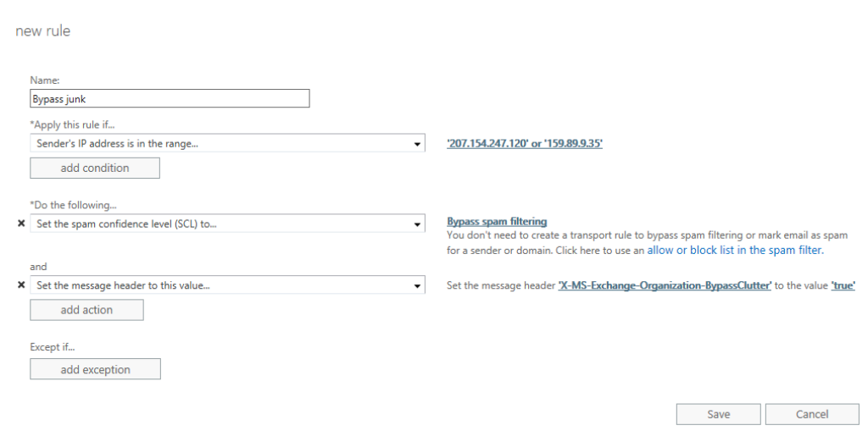Save the new rule

tap(718, 414)
